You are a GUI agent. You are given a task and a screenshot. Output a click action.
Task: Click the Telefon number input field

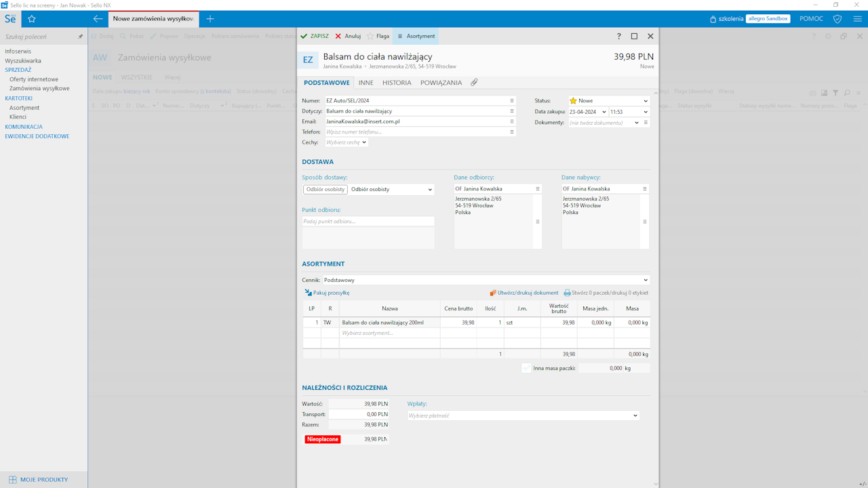tap(415, 132)
